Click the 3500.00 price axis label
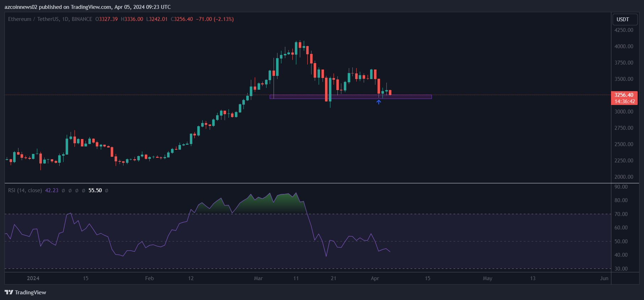This screenshot has width=644, height=300. coord(624,79)
